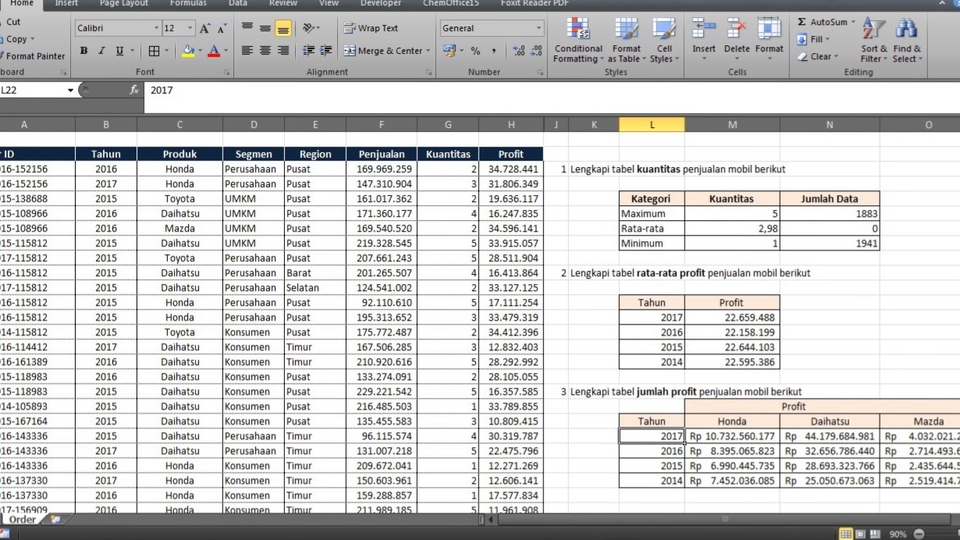960x540 pixels.
Task: Open the Format cells menu
Action: point(769,39)
